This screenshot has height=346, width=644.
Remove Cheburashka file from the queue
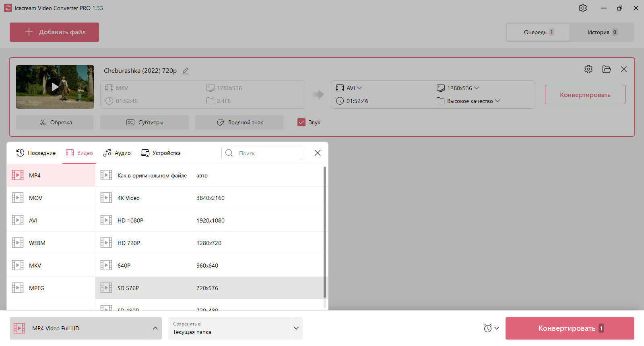624,69
